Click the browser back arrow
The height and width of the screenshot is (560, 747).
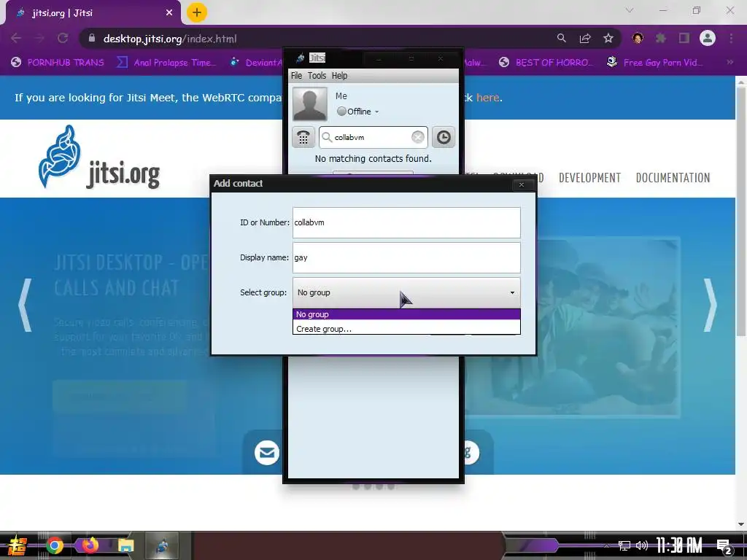(16, 39)
